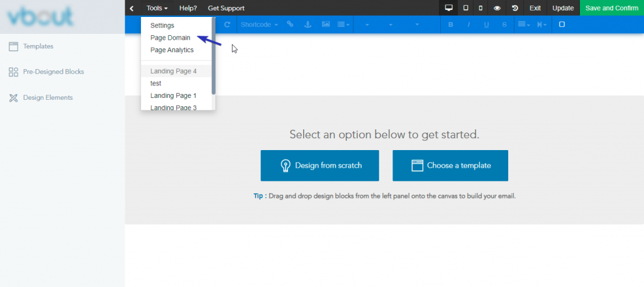This screenshot has width=644, height=287.
Task: Switch to desktop preview mode
Action: click(448, 8)
